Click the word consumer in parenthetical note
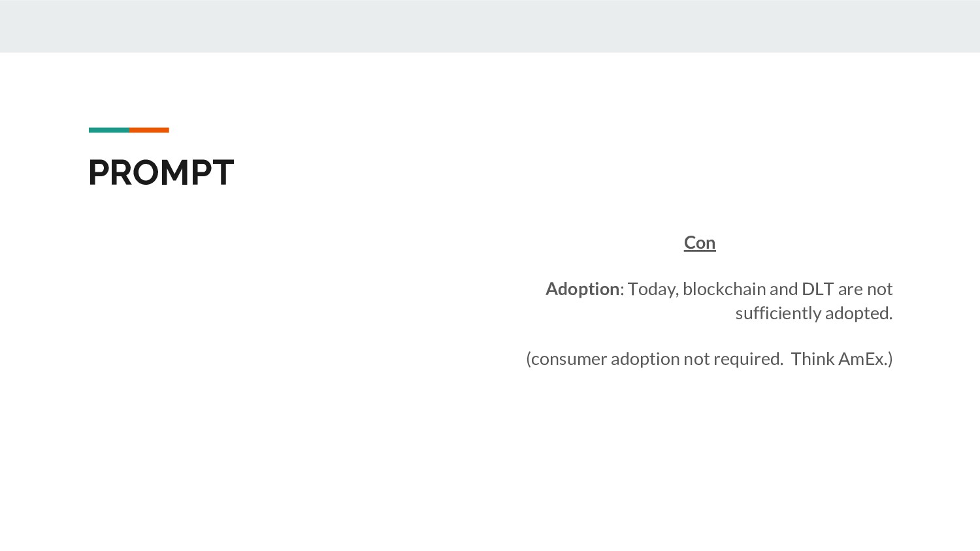980x551 pixels. (x=568, y=359)
